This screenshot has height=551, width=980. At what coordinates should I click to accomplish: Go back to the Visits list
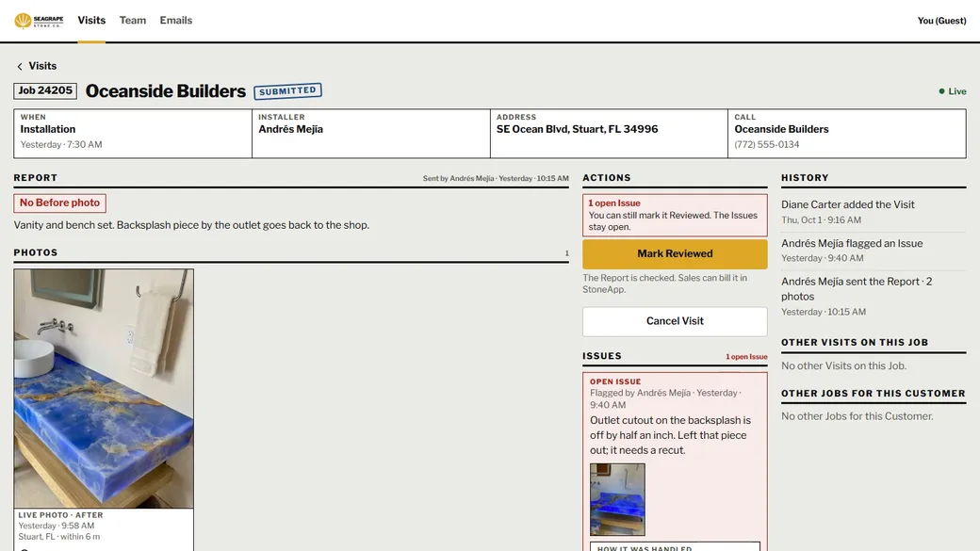pos(42,66)
